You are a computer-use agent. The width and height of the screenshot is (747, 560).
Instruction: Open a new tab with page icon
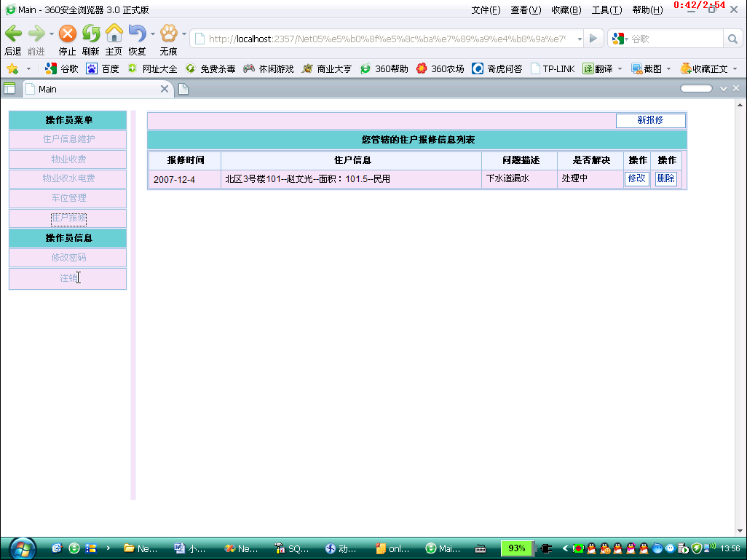pos(183,89)
